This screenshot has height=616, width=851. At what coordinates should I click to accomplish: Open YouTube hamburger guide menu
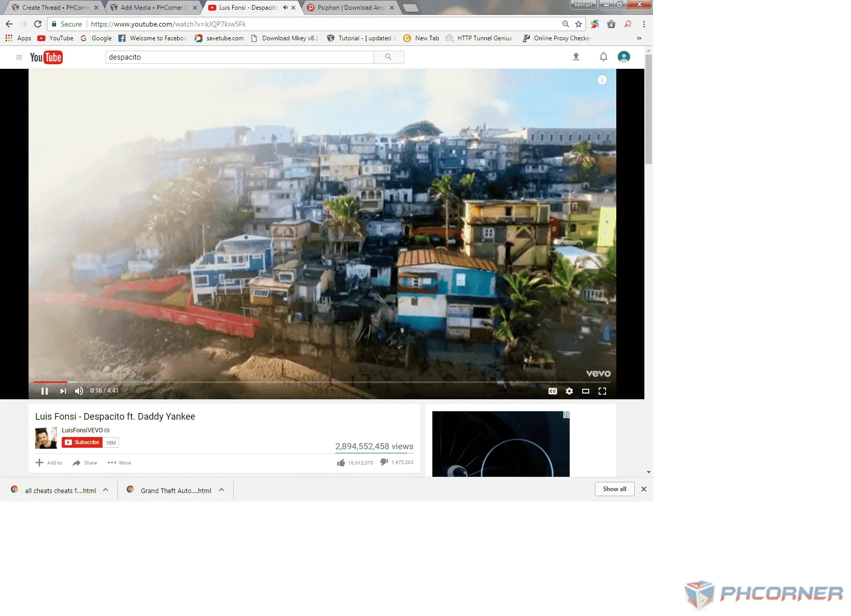[19, 57]
